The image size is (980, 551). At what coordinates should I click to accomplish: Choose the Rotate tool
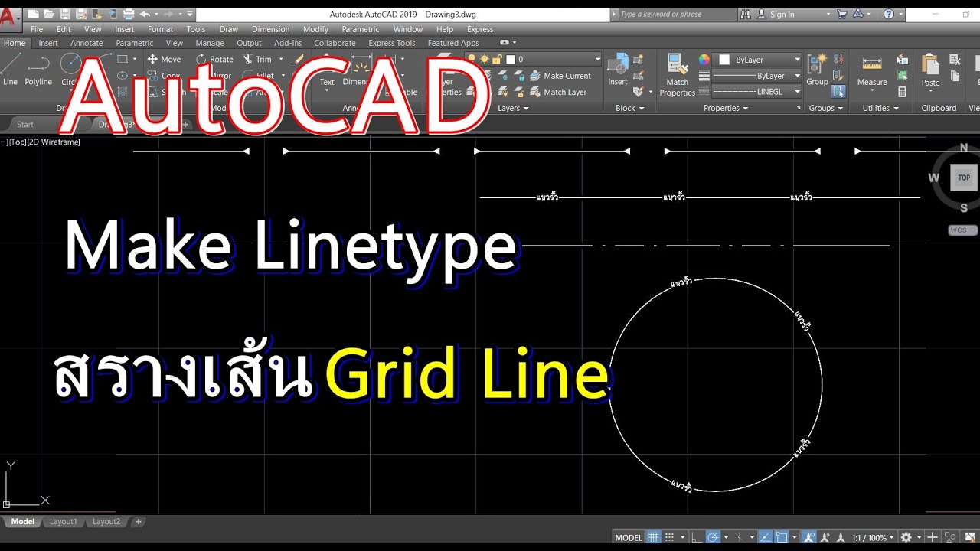pos(214,59)
